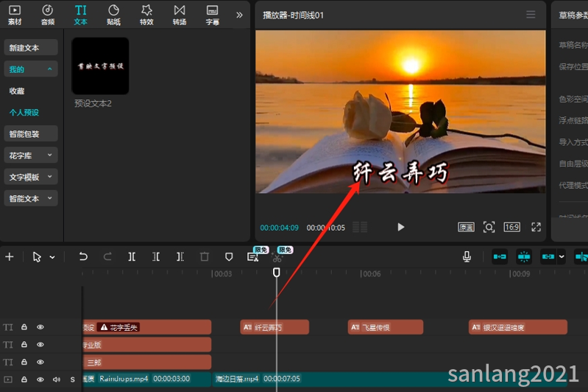Select the 三郎 text clip
Viewport: 588px width, 392px height.
[146, 362]
